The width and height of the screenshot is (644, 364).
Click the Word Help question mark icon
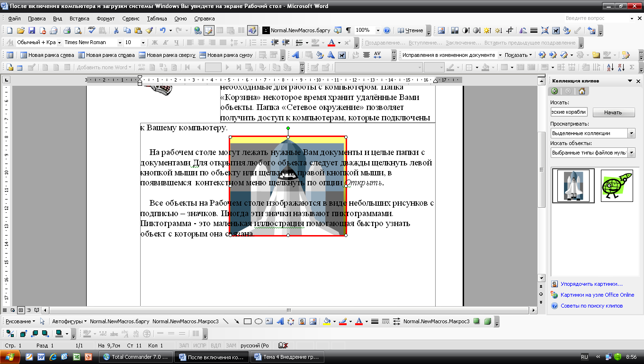point(387,30)
